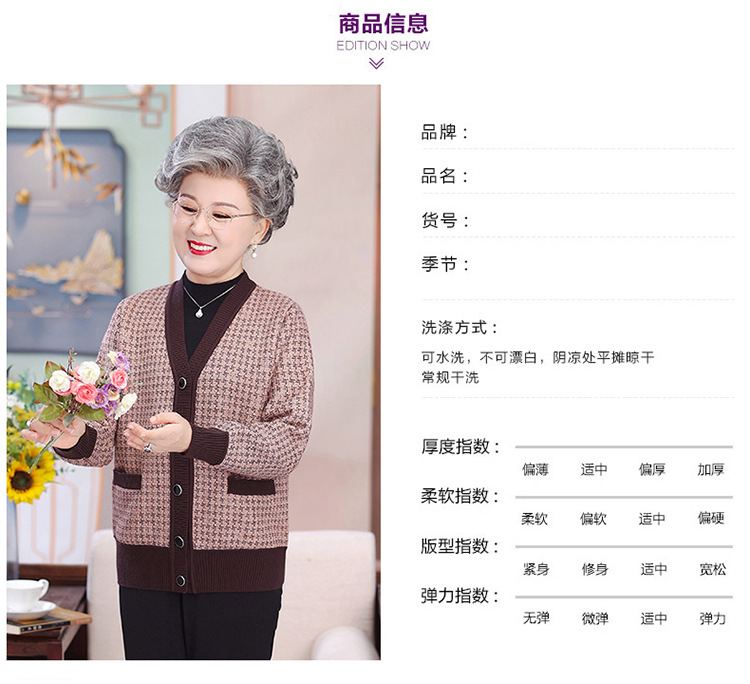Screen dimensions: 750x684
Task: Select 加厚 on the thickness index
Action: (711, 469)
